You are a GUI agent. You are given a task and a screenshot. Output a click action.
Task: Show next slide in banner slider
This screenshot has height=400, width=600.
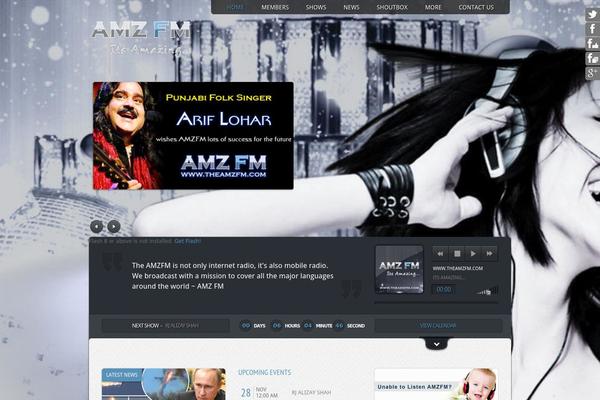click(114, 227)
